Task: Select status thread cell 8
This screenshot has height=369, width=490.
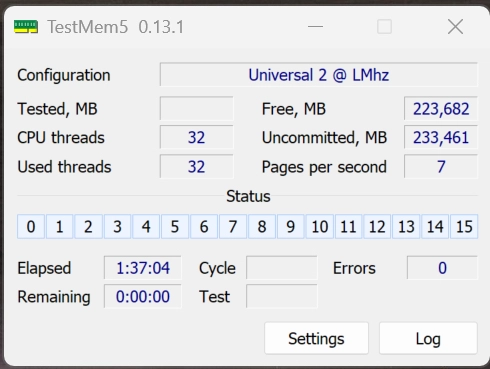Action: coord(262,227)
